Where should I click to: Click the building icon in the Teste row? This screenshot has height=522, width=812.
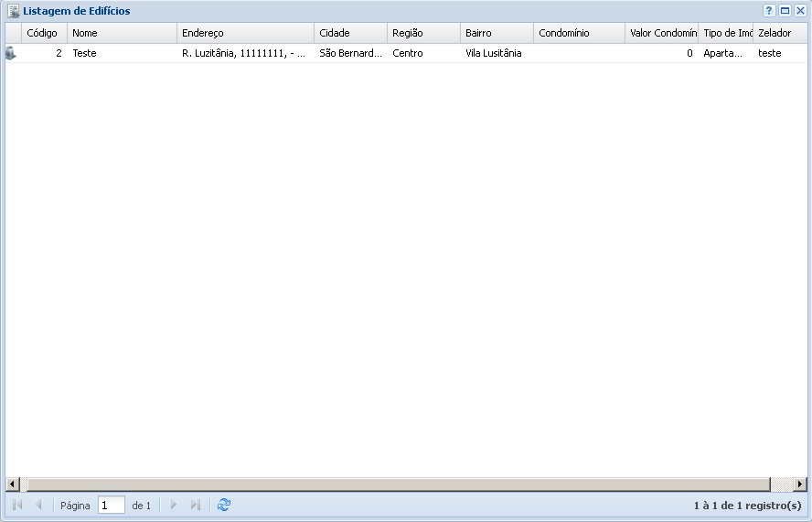11,53
